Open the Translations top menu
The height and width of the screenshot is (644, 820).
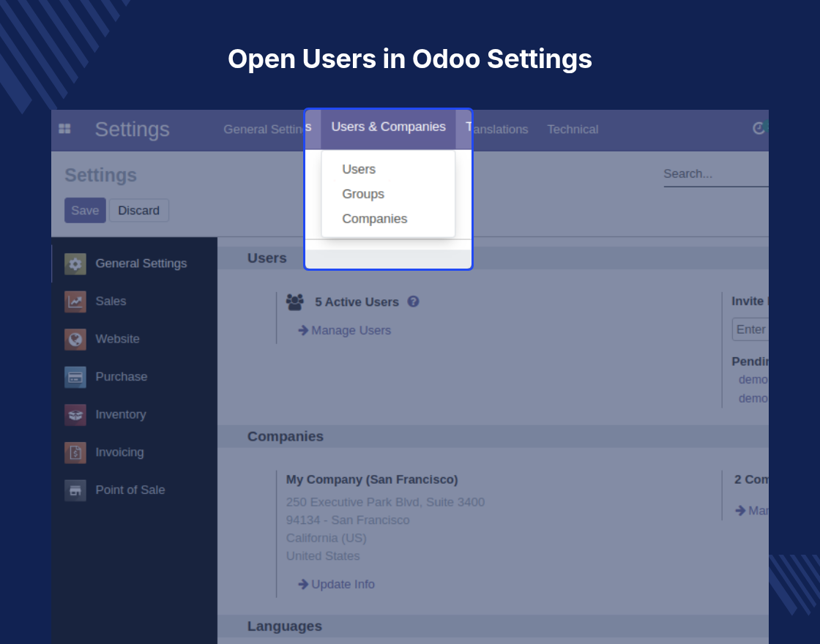pyautogui.click(x=497, y=129)
